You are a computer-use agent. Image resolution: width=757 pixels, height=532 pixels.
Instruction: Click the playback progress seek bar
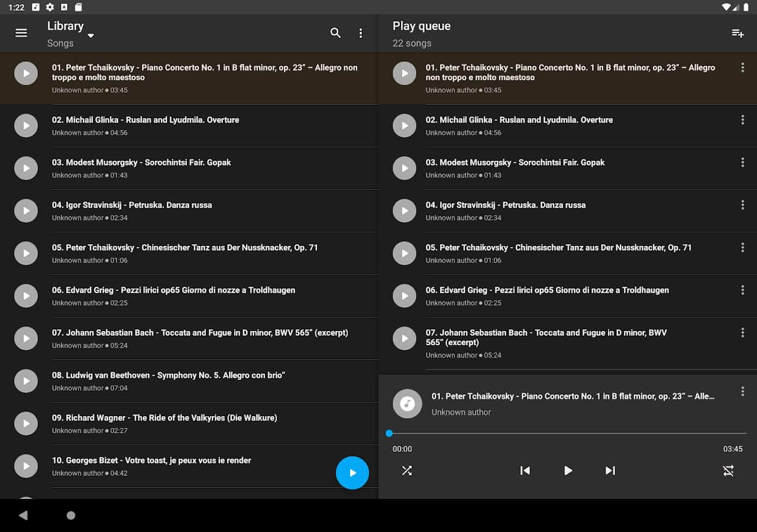[568, 433]
